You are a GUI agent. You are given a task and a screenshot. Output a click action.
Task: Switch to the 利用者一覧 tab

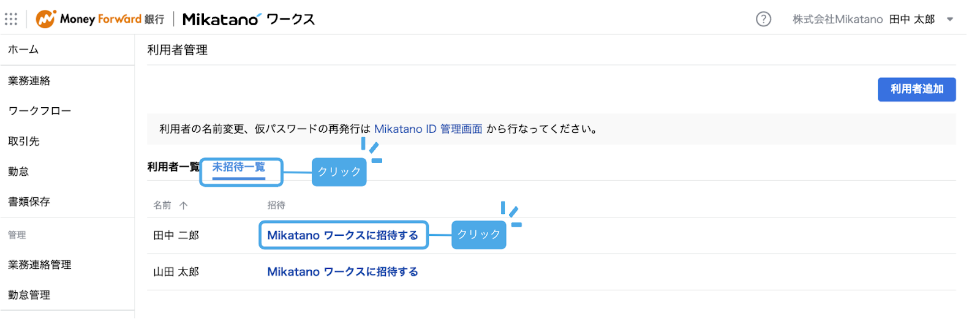(x=173, y=167)
